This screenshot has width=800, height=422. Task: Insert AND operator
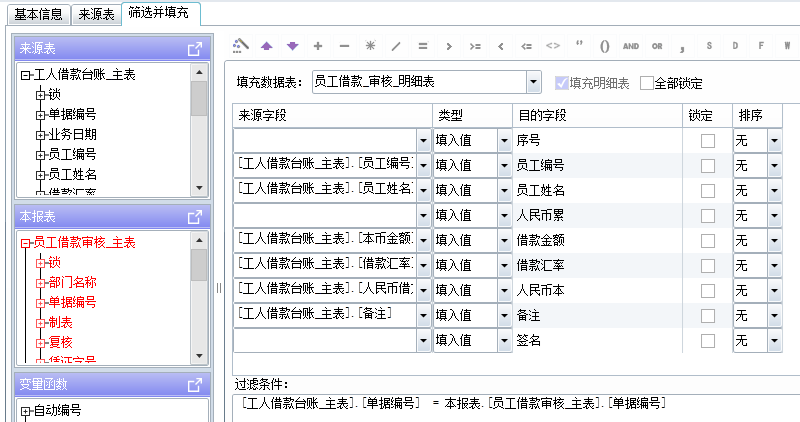coord(631,46)
